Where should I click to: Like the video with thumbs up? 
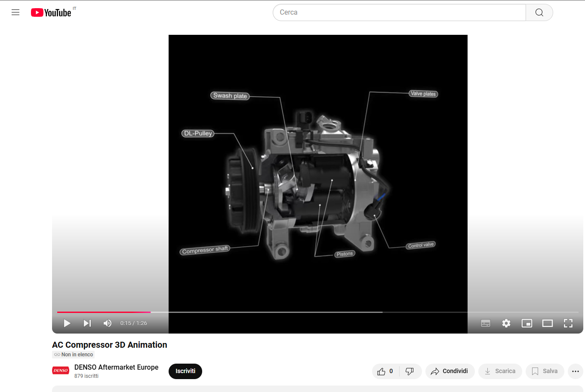coord(385,371)
